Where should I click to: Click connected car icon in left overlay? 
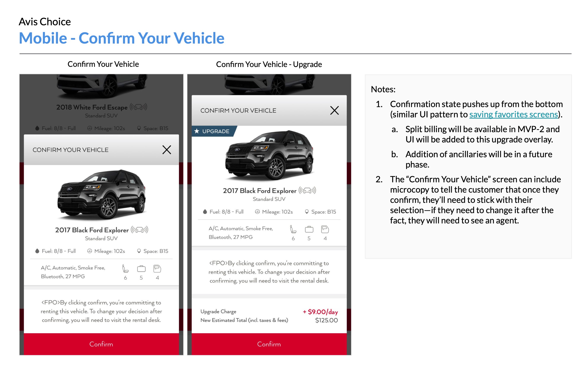pos(139,230)
